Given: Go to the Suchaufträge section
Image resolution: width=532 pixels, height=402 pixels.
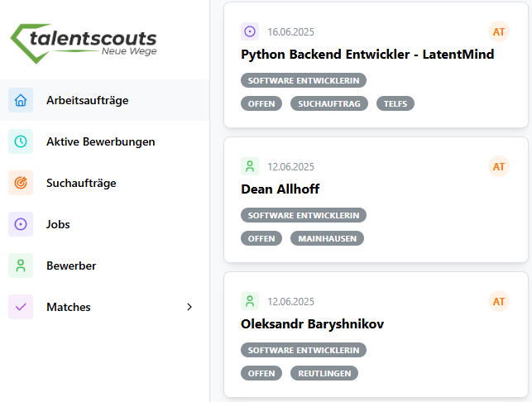Looking at the screenshot, I should [81, 183].
